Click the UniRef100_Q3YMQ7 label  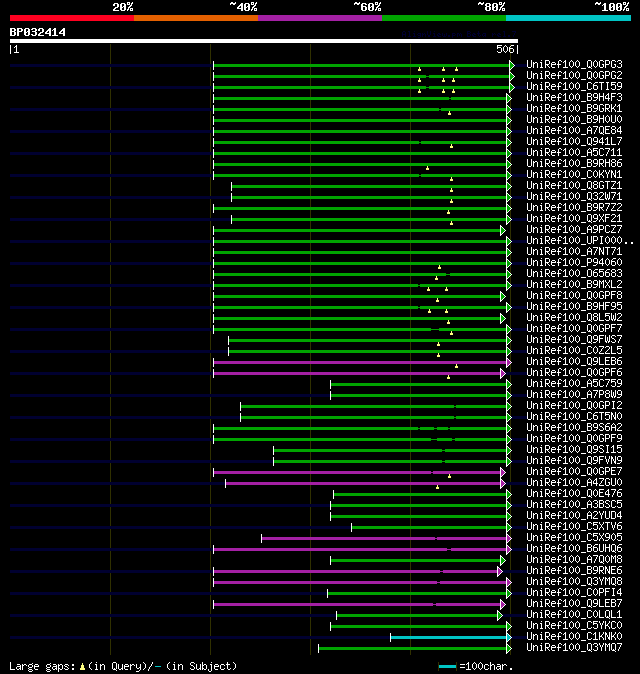click(x=574, y=648)
